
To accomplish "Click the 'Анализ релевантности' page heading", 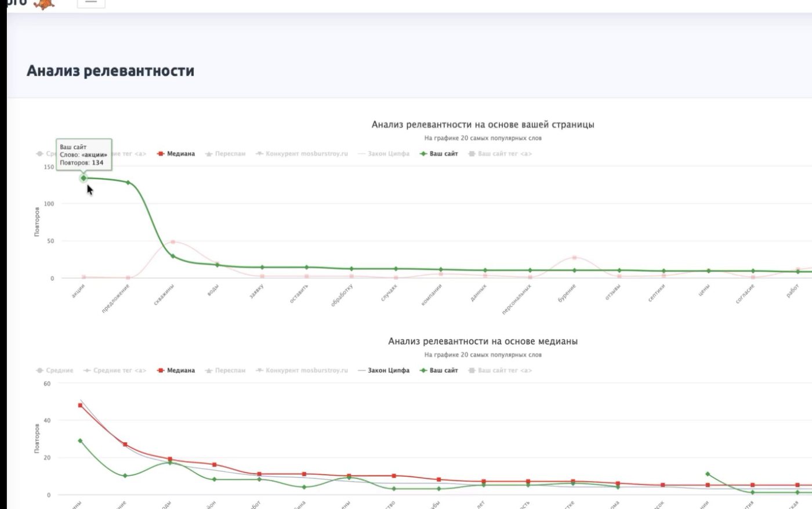I will tap(111, 71).
